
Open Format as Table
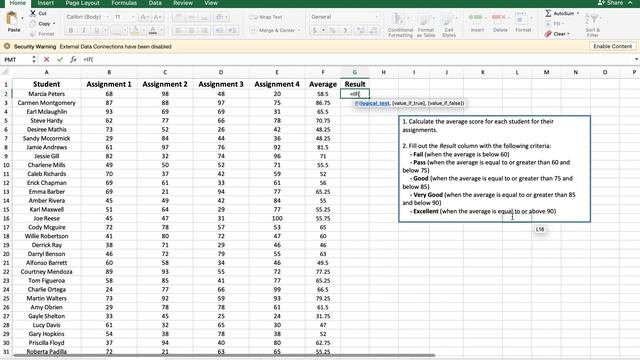[425, 25]
